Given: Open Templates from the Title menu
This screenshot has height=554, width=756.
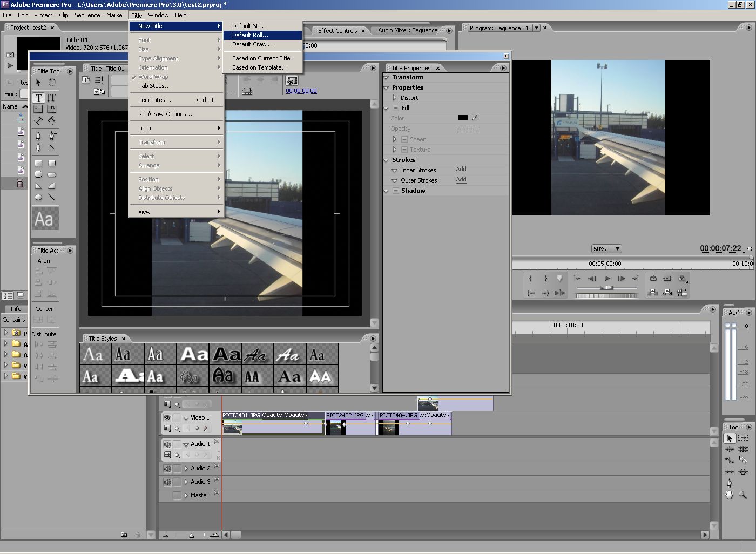Looking at the screenshot, I should [176, 100].
